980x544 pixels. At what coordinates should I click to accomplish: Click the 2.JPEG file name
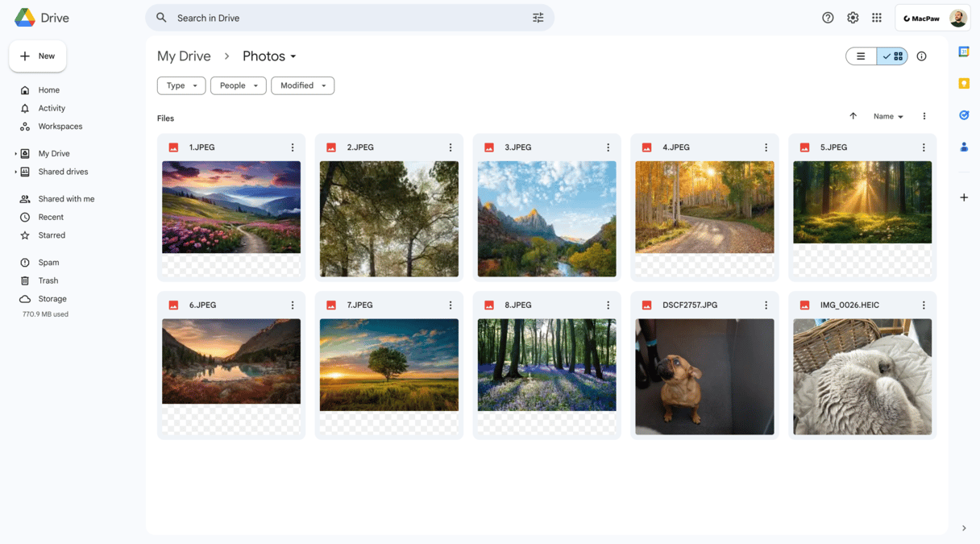point(360,147)
